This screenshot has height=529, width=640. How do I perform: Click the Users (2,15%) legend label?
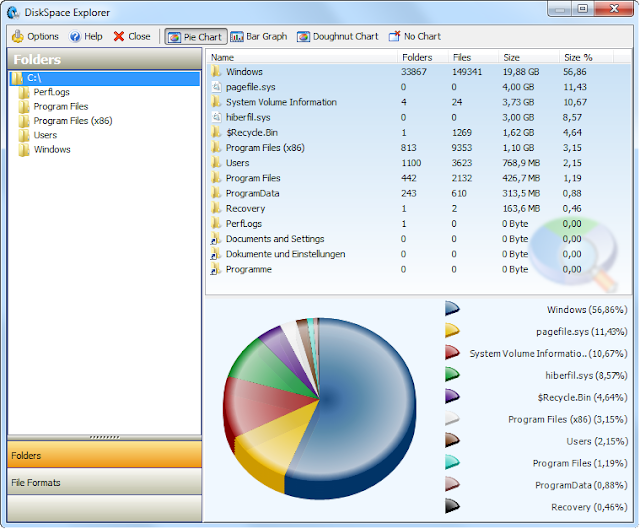597,442
